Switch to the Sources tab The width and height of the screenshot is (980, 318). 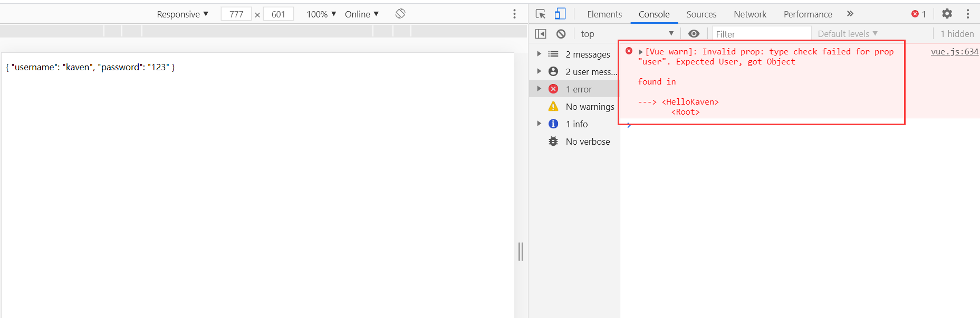point(702,14)
